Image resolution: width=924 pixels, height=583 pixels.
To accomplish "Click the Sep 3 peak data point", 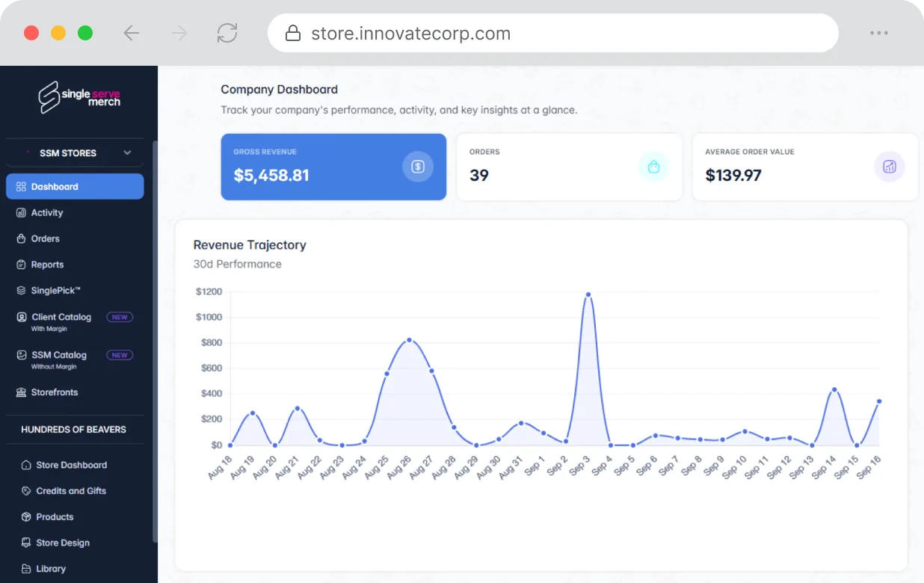I will (588, 294).
